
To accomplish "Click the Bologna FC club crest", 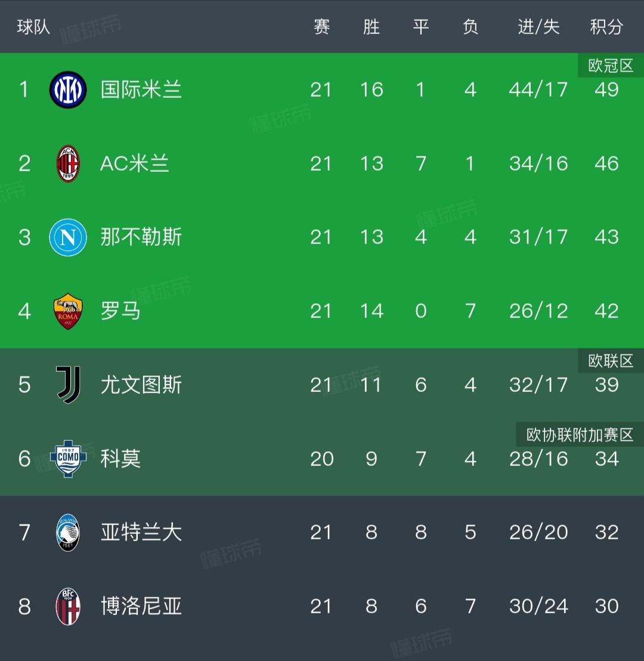I will pyautogui.click(x=67, y=607).
